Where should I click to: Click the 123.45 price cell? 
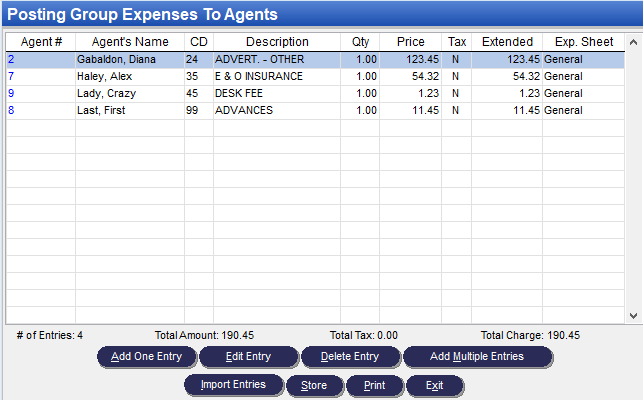pyautogui.click(x=410, y=59)
